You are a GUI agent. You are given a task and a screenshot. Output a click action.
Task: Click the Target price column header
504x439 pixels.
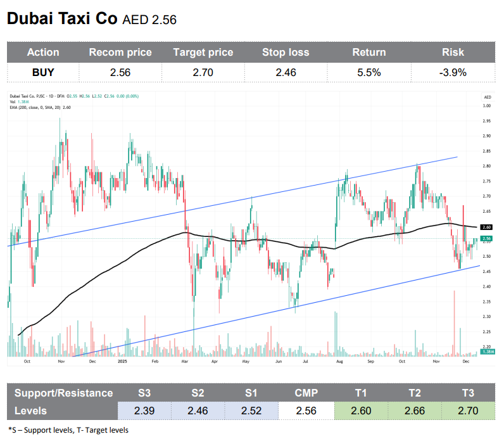click(x=203, y=53)
